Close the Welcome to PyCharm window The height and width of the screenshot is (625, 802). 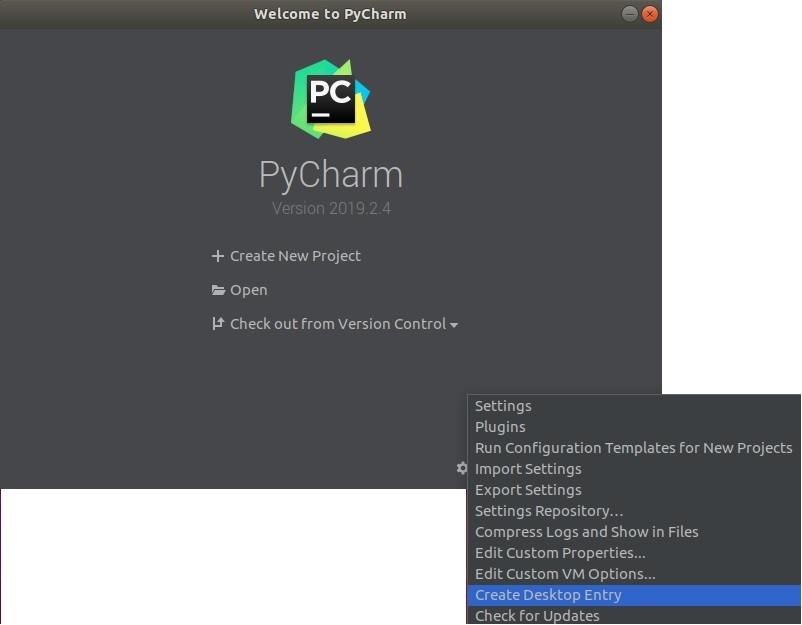pos(650,14)
